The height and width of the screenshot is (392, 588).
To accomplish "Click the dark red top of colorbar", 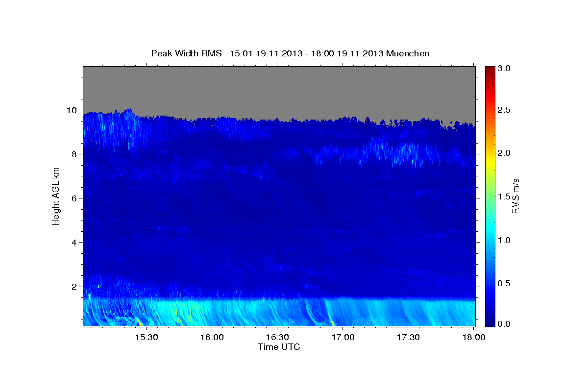I will pyautogui.click(x=490, y=70).
